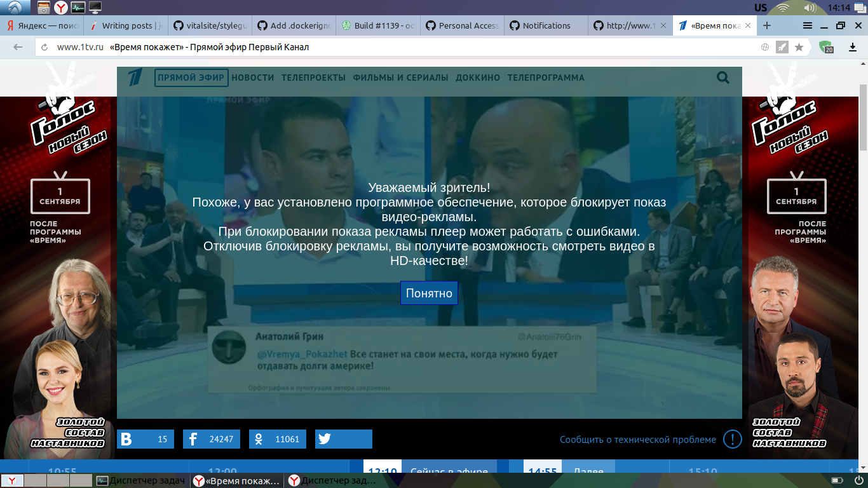868x488 pixels.
Task: Reload the page with refresh icon
Action: (44, 47)
